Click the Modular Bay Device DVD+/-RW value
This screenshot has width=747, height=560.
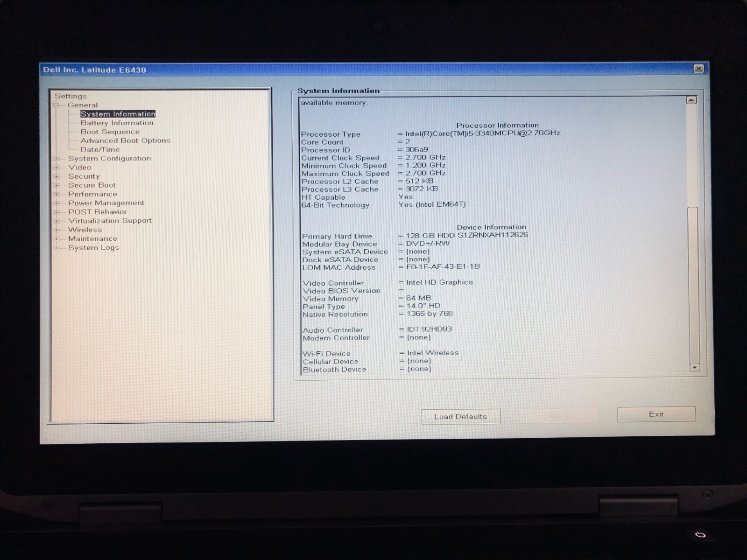(x=428, y=243)
